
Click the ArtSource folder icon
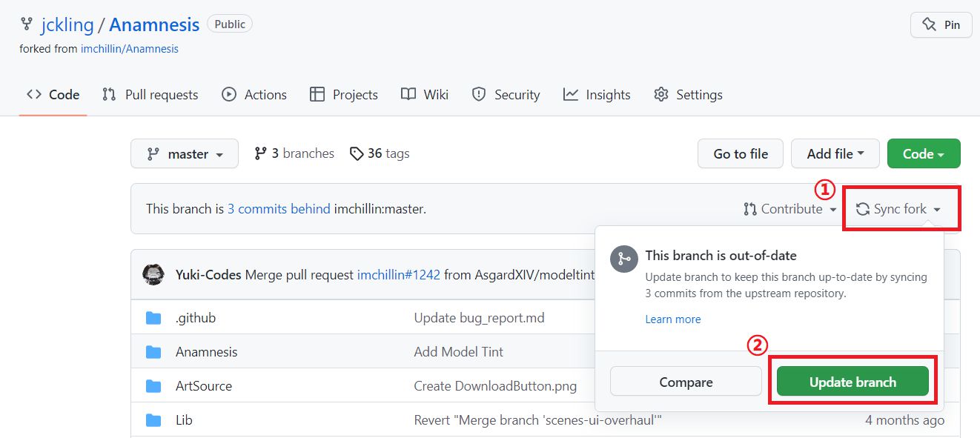coord(153,386)
